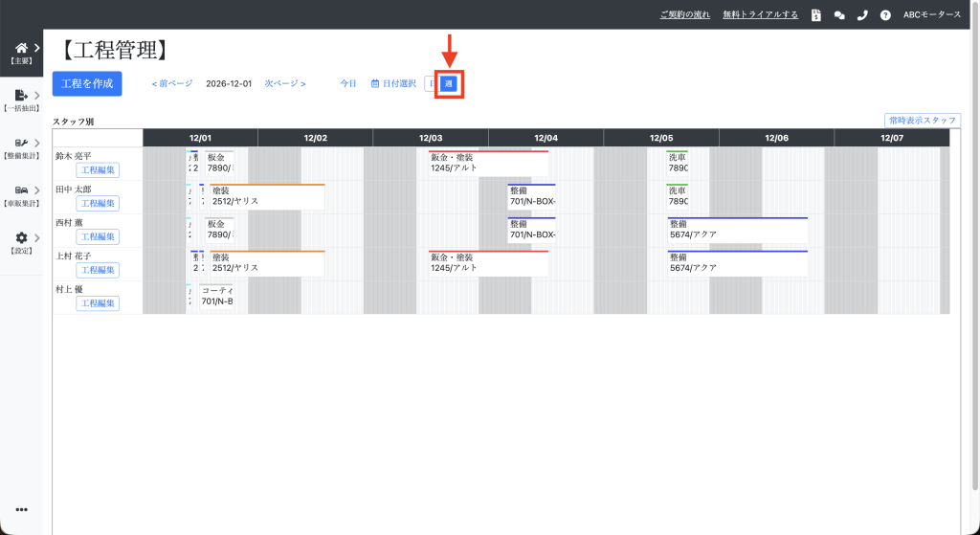The image size is (980, 535).
Task: Expand the 主要 sidebar chevron
Action: [x=37, y=48]
